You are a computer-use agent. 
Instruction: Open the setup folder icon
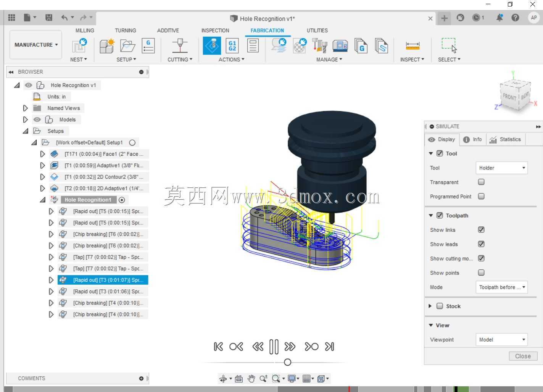pos(127,45)
